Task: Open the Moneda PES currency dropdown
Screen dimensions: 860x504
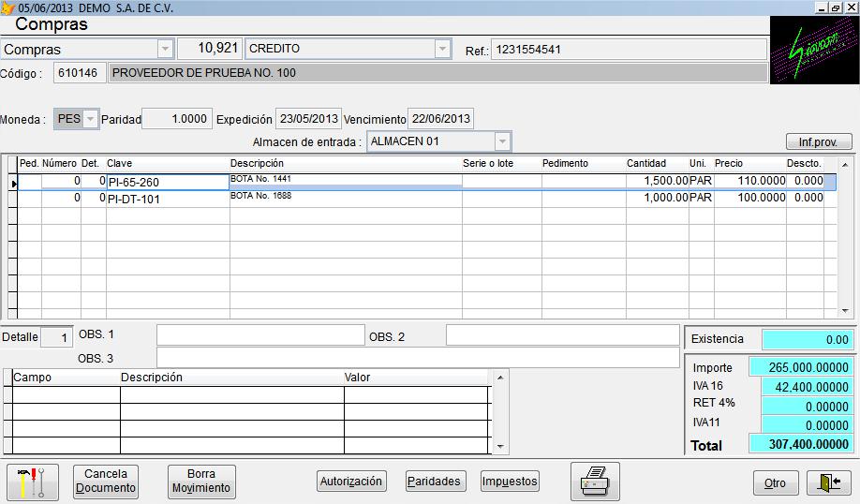Action: (x=90, y=119)
